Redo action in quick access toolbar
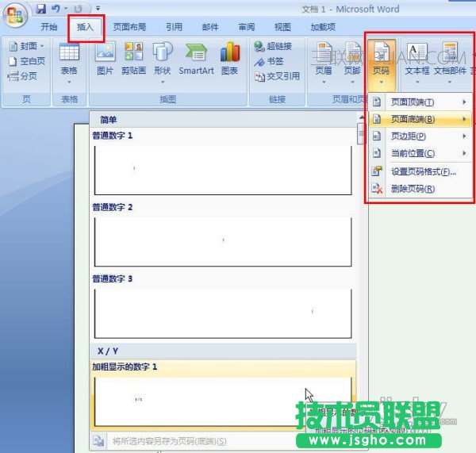Screen dimensions: 476x453 click(78, 9)
